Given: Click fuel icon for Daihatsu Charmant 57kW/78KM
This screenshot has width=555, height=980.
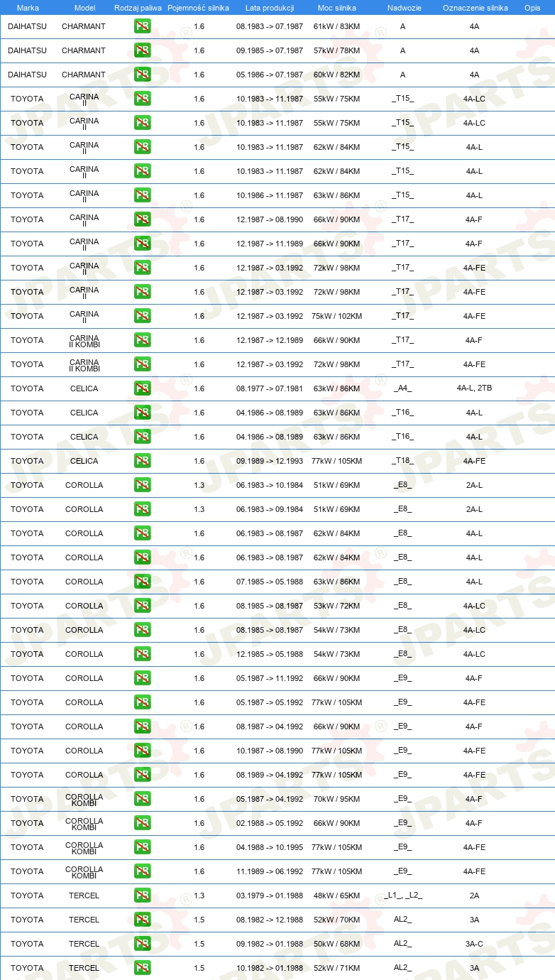Looking at the screenshot, I should click(x=142, y=50).
